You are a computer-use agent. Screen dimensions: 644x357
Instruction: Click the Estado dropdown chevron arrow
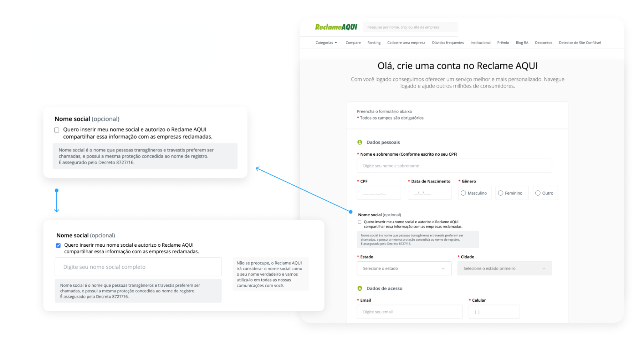click(443, 268)
